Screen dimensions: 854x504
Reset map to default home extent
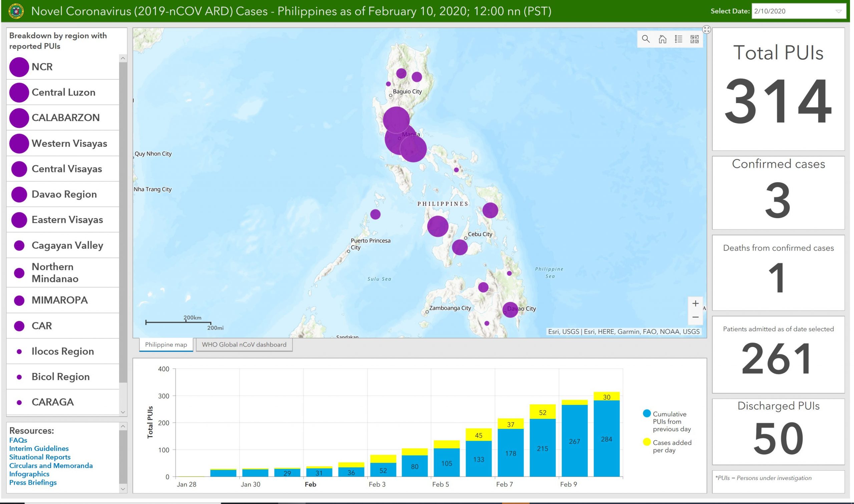pos(662,39)
